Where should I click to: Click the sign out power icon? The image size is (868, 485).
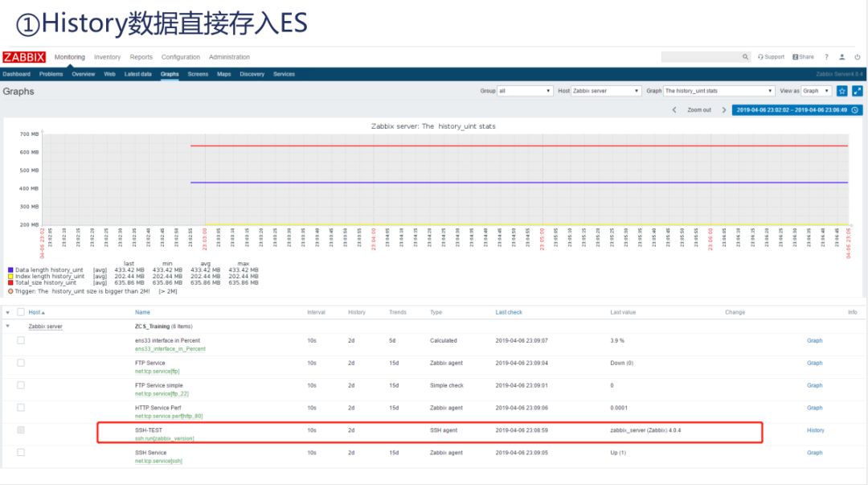coord(858,56)
